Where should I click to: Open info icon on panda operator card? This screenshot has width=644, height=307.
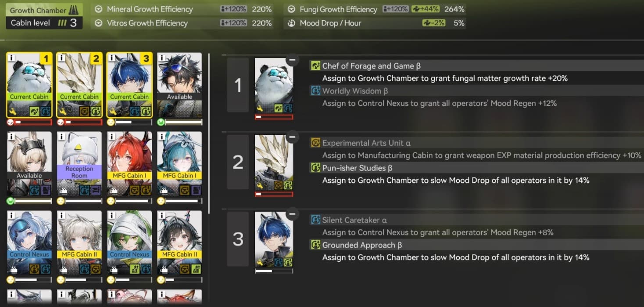11,58
